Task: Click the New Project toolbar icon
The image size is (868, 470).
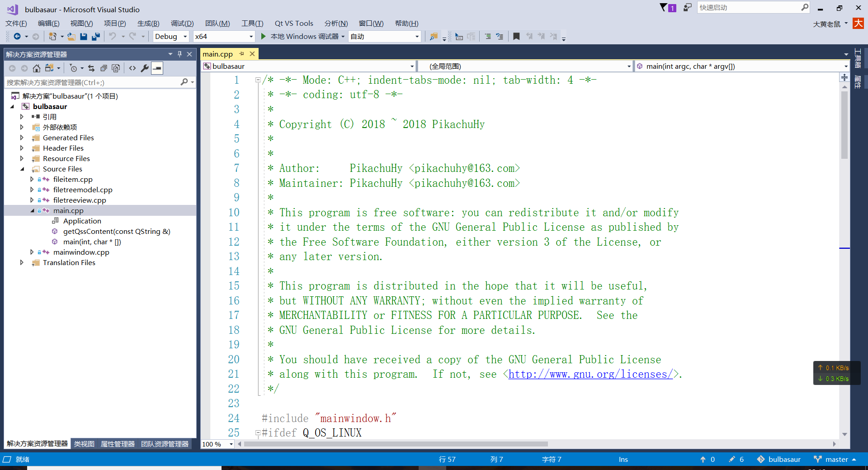Action: tap(52, 36)
